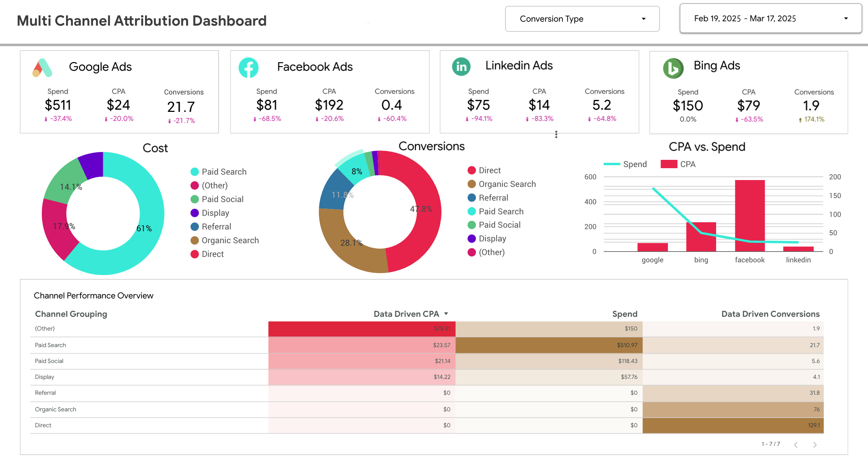
Task: Click the LinkedIn Ads logo icon
Action: [461, 66]
